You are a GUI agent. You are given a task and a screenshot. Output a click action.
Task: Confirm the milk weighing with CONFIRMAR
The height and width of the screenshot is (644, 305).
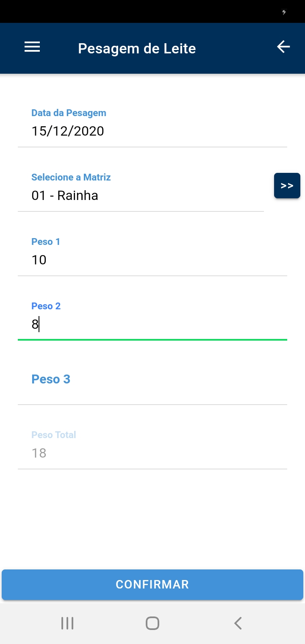coord(152,585)
